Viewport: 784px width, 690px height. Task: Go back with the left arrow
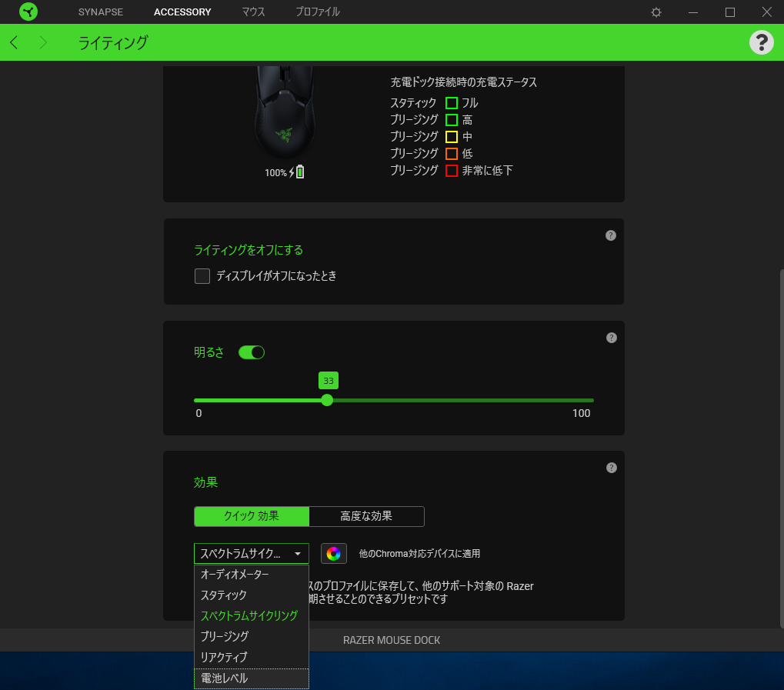(14, 42)
